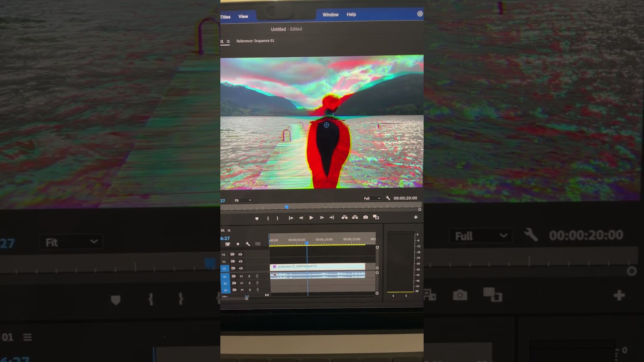Screen dimensions: 644x362
Task: Toggle the A1 track target
Action: [225, 276]
